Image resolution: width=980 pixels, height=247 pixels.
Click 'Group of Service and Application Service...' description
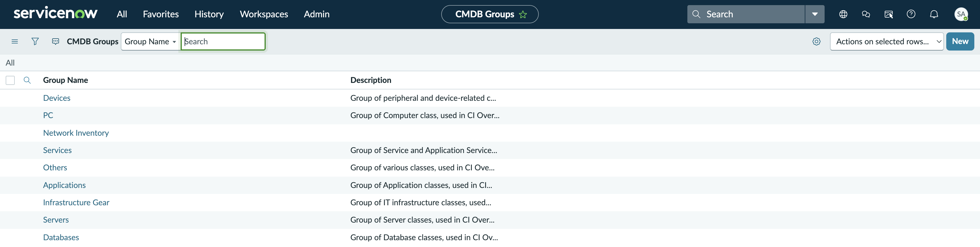click(x=423, y=150)
